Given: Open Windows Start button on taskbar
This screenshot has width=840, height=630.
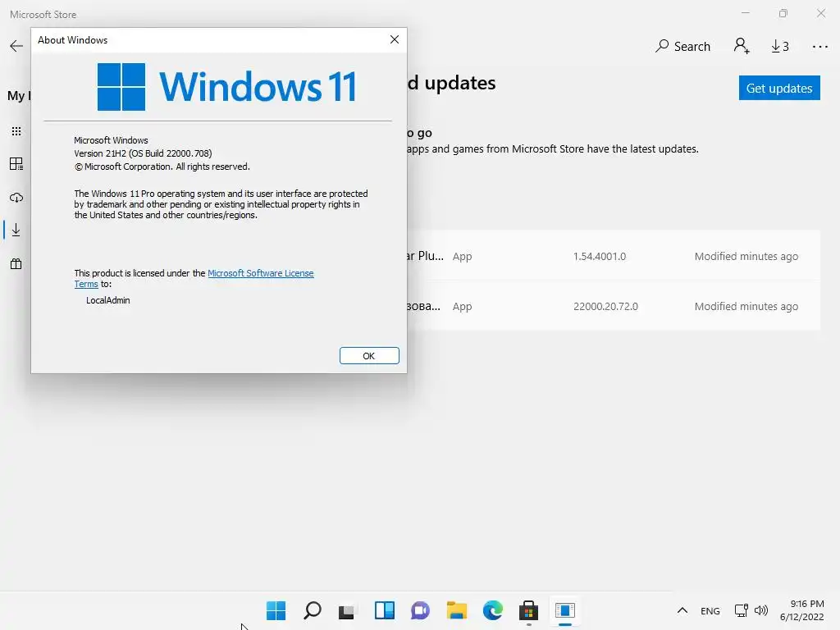Looking at the screenshot, I should point(276,610).
